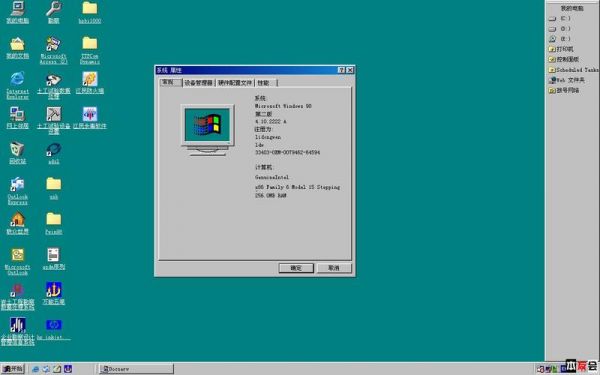
Task: Launch Outlook Express from the desktop
Action: (18, 191)
